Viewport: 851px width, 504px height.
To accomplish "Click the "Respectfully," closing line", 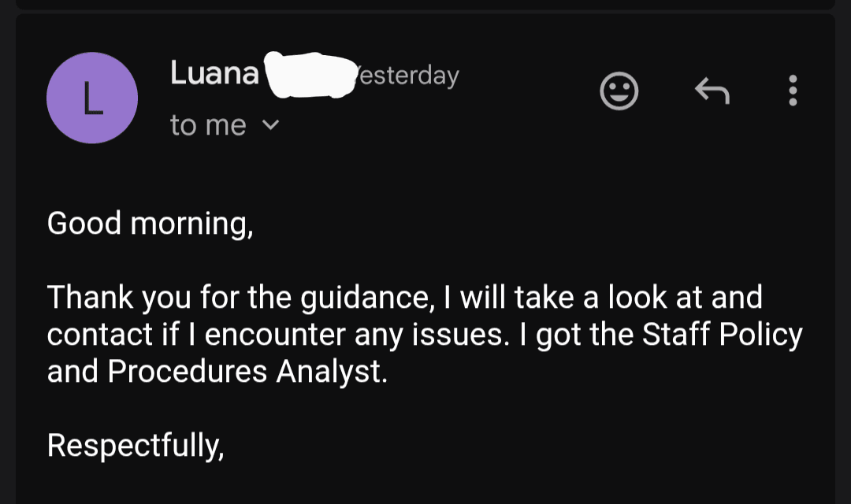I will pyautogui.click(x=136, y=446).
